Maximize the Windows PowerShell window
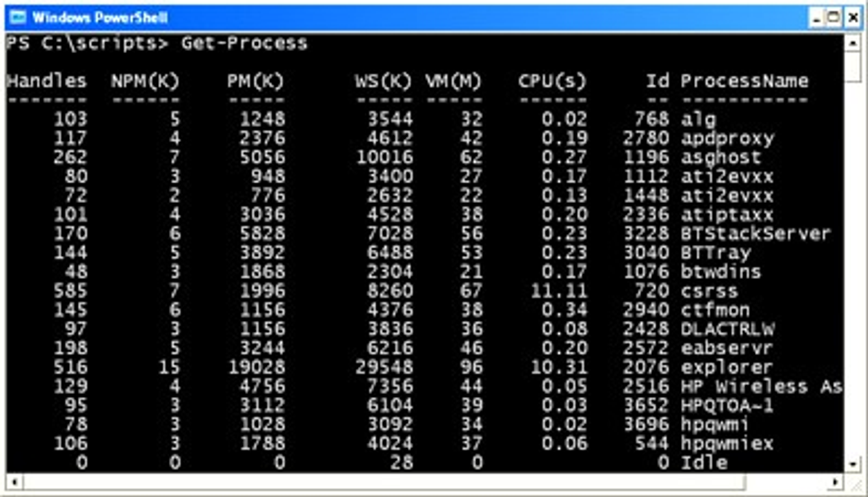This screenshot has height=497, width=868. [x=834, y=17]
